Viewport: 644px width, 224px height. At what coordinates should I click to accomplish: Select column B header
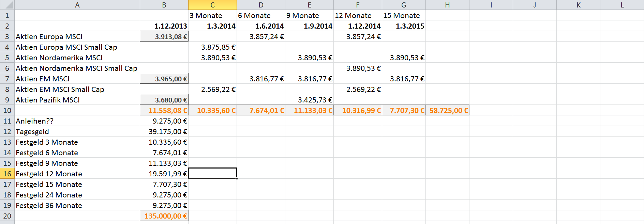pyautogui.click(x=164, y=5)
